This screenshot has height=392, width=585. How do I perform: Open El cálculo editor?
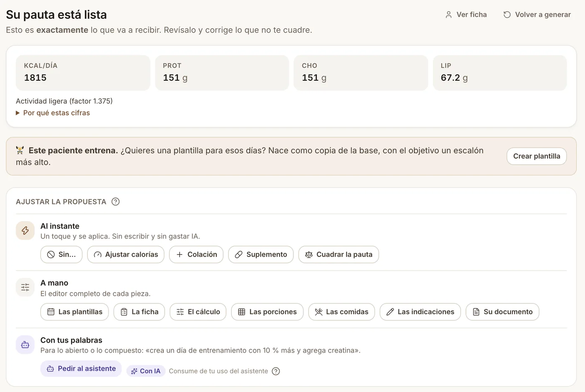[198, 312]
